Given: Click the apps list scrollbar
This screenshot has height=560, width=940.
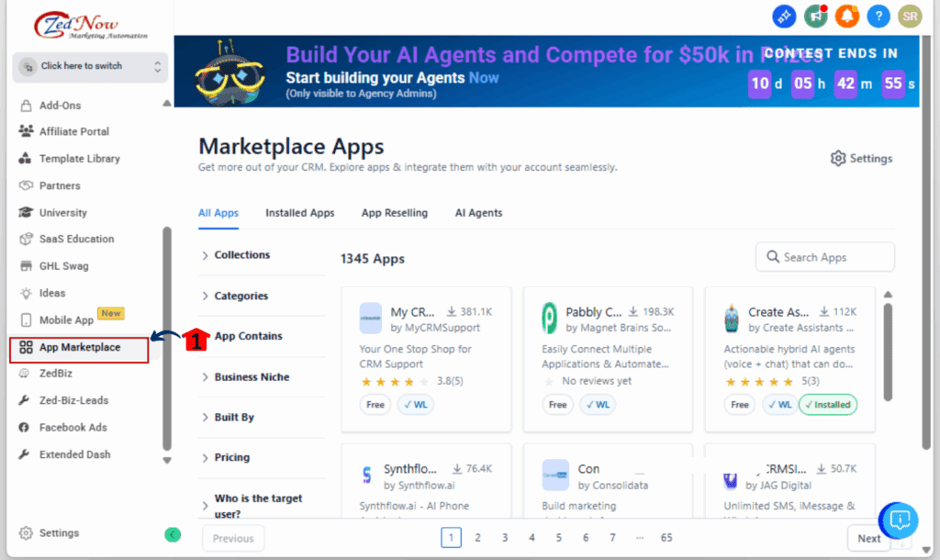Looking at the screenshot, I should pos(888,352).
